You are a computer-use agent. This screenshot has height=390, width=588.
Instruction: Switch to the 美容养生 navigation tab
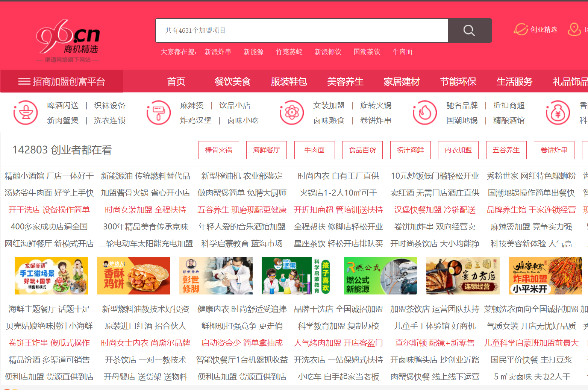(345, 82)
